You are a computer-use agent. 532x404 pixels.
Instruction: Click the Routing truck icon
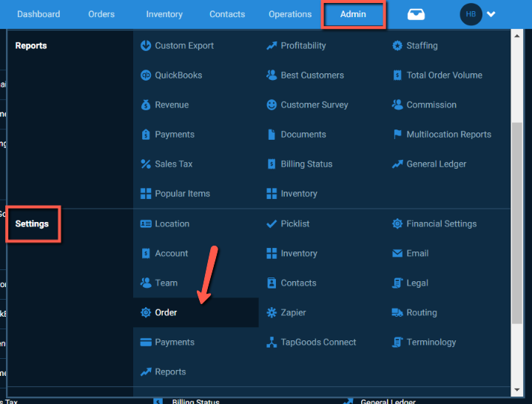(x=397, y=312)
